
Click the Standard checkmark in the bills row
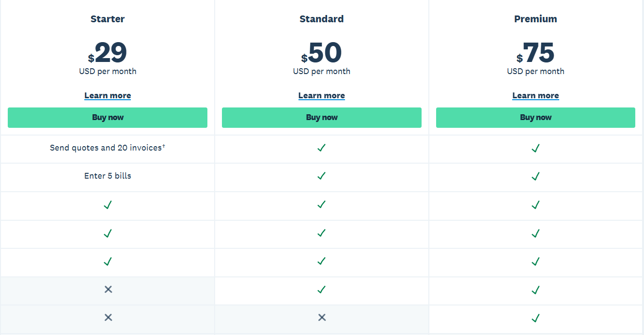pyautogui.click(x=321, y=176)
